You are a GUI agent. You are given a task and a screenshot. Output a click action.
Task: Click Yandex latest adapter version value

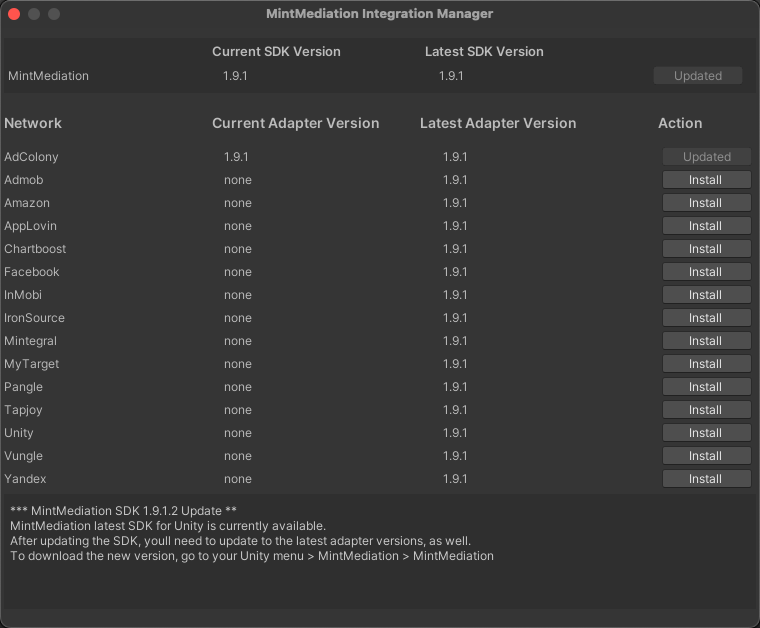tap(455, 479)
